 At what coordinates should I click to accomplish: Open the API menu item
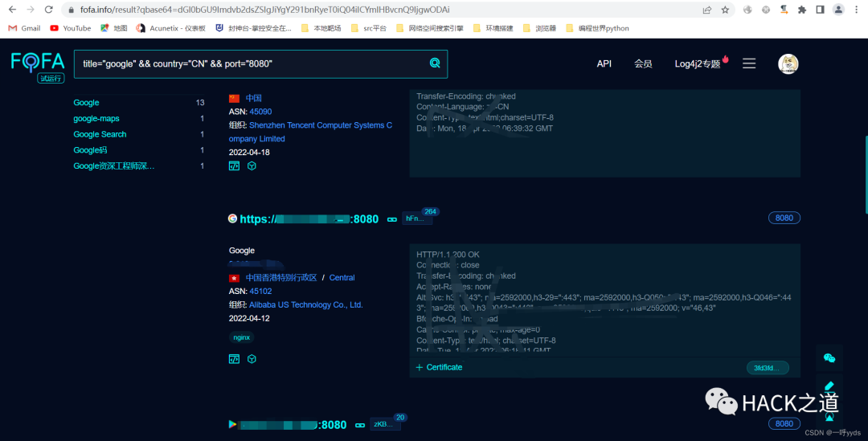coord(604,63)
